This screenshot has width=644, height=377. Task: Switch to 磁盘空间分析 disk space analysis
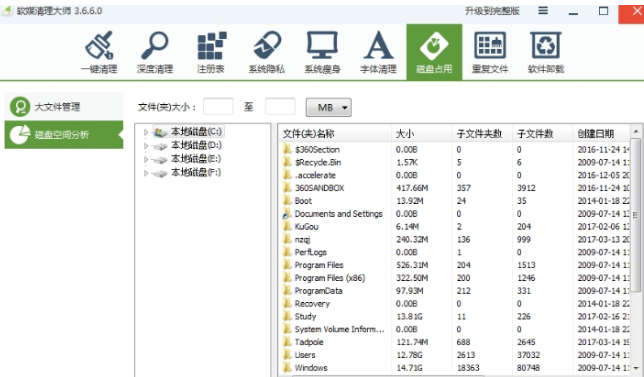(x=64, y=134)
